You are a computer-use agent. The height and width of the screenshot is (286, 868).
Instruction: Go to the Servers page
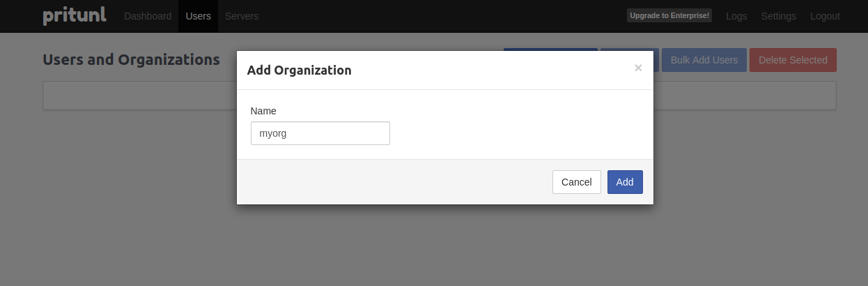[242, 16]
